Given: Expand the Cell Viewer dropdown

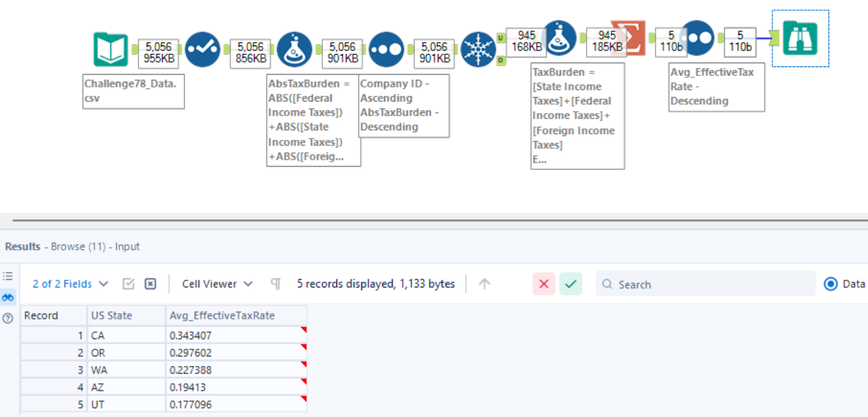Looking at the screenshot, I should (x=217, y=284).
